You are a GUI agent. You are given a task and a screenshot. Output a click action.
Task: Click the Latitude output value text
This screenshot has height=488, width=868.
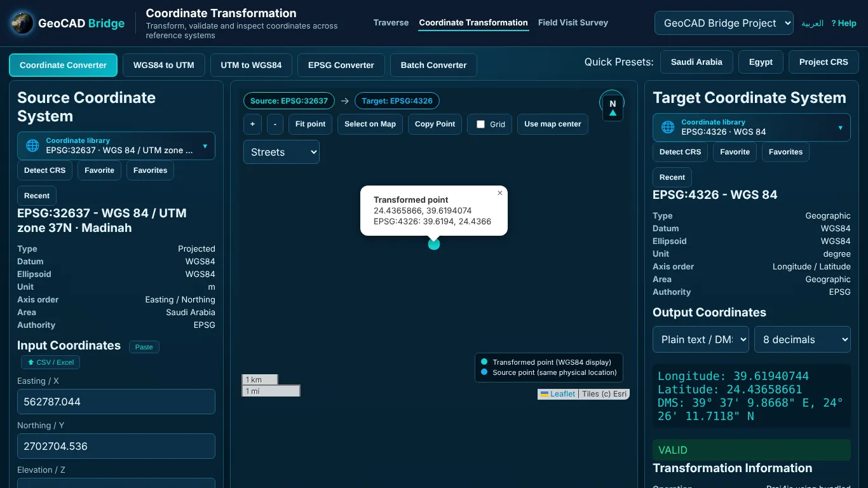pyautogui.click(x=730, y=390)
